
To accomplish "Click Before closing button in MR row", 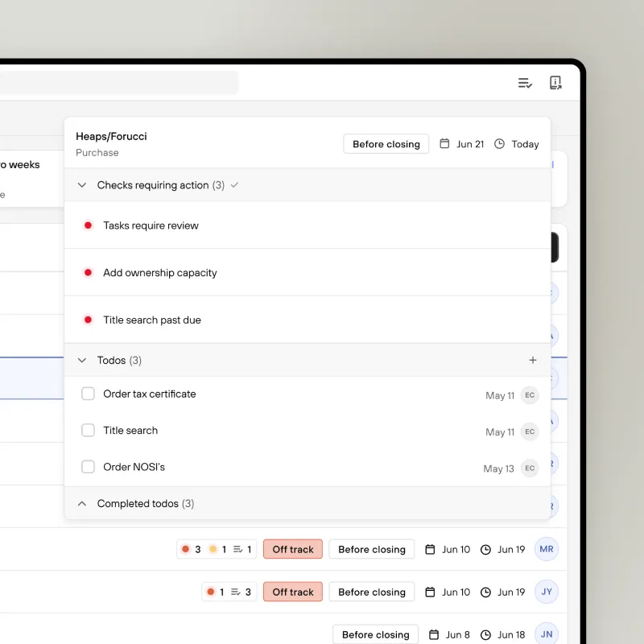I will 372,550.
